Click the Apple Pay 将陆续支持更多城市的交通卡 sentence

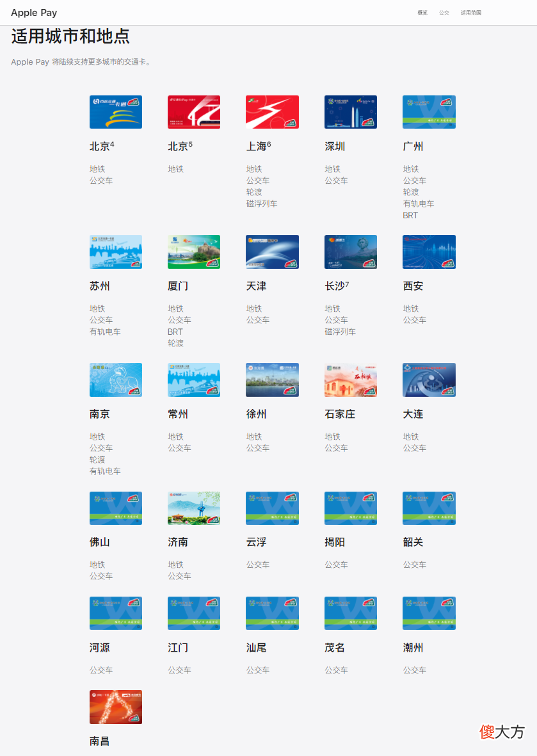(x=82, y=61)
